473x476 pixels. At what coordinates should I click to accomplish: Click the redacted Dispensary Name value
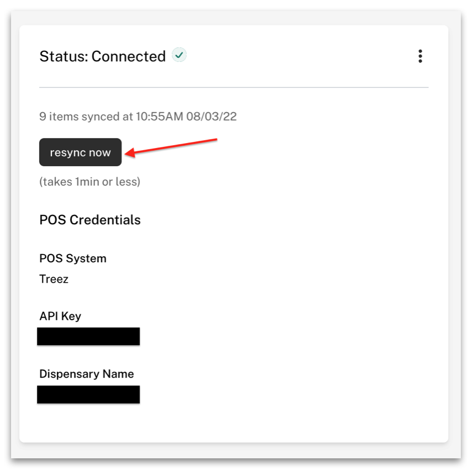88,395
